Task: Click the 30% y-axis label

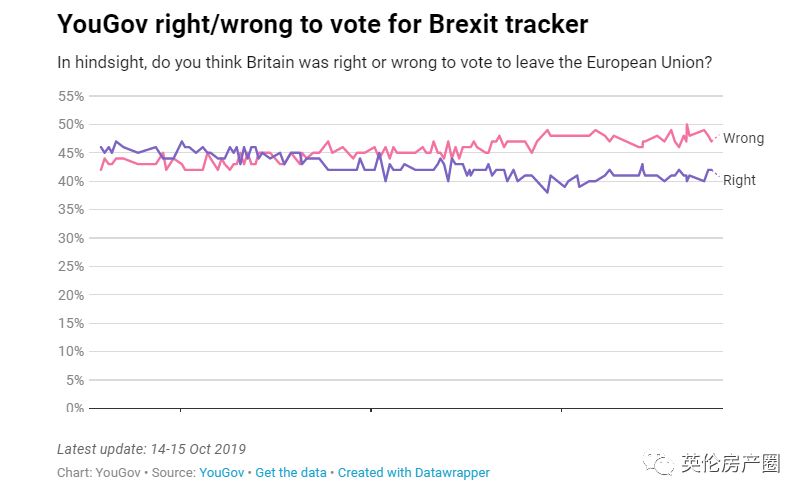Action: [x=72, y=238]
